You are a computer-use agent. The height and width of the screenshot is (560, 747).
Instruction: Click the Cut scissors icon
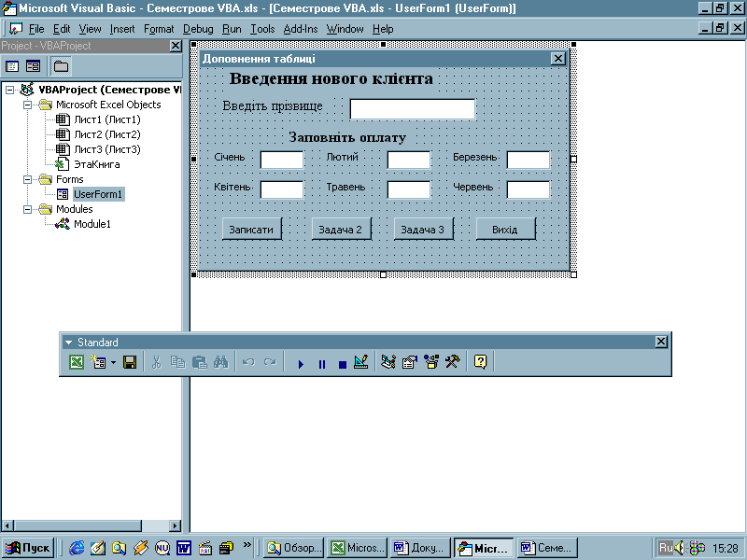[156, 362]
